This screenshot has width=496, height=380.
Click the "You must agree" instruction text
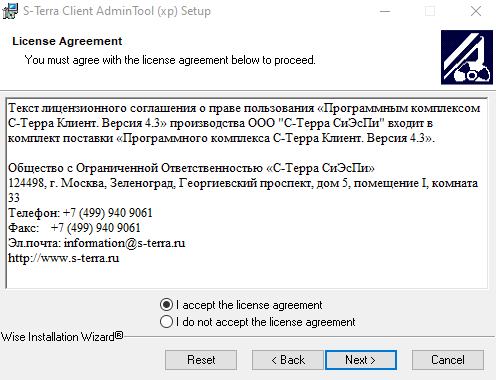170,60
